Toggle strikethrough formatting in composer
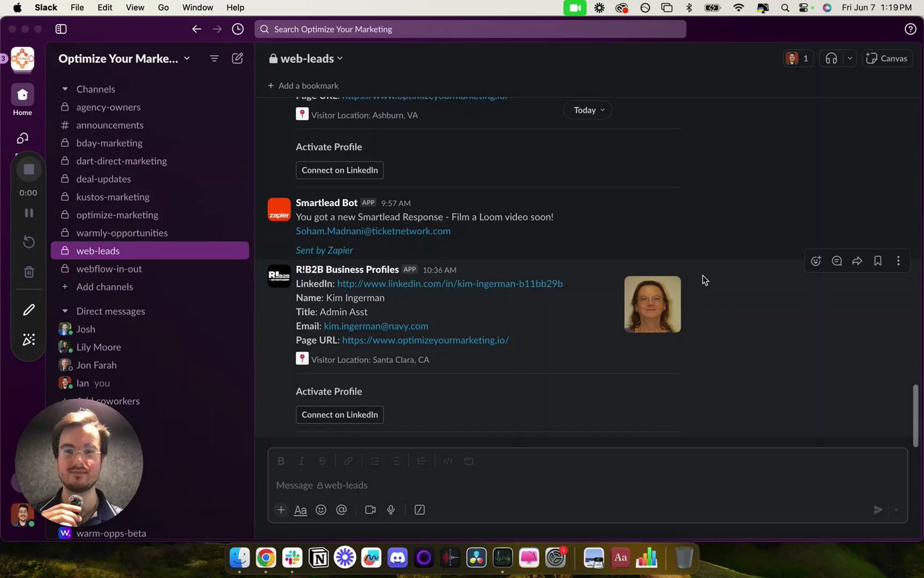924x578 pixels. tap(322, 461)
